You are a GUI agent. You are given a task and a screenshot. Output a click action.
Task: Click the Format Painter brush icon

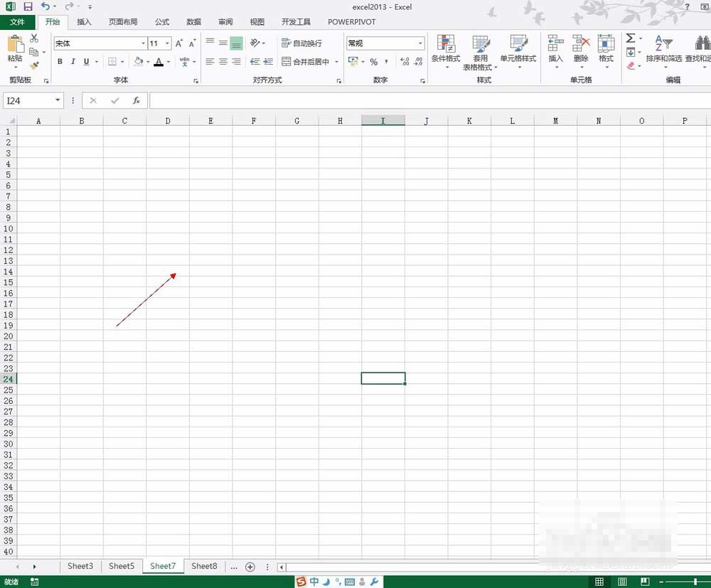pyautogui.click(x=34, y=65)
